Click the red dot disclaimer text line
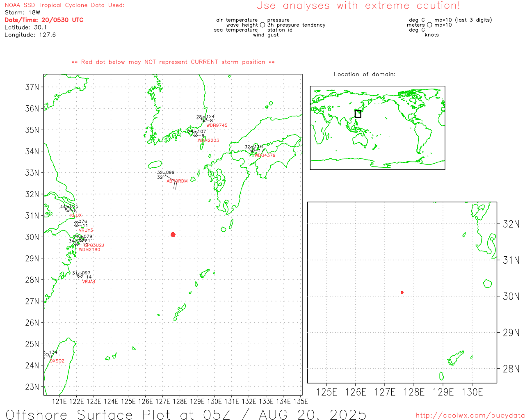 (173, 62)
